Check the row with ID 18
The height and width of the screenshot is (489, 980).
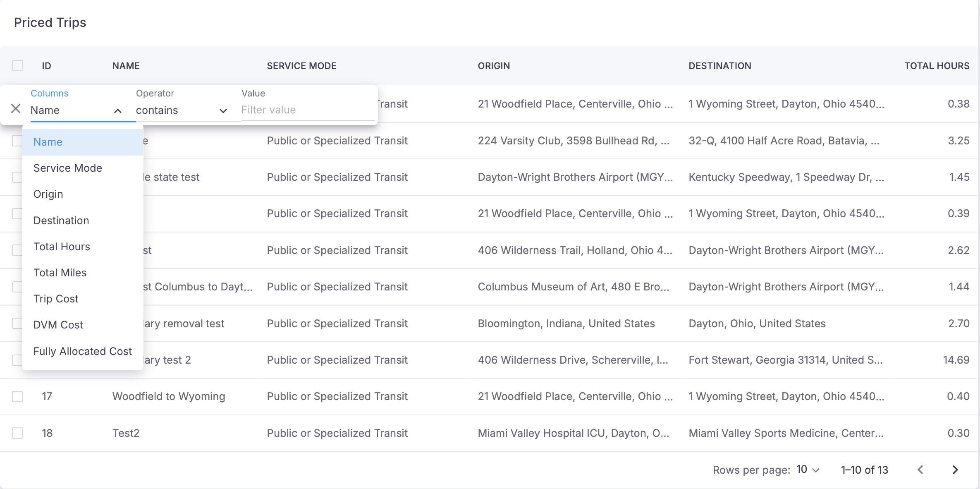pos(18,433)
